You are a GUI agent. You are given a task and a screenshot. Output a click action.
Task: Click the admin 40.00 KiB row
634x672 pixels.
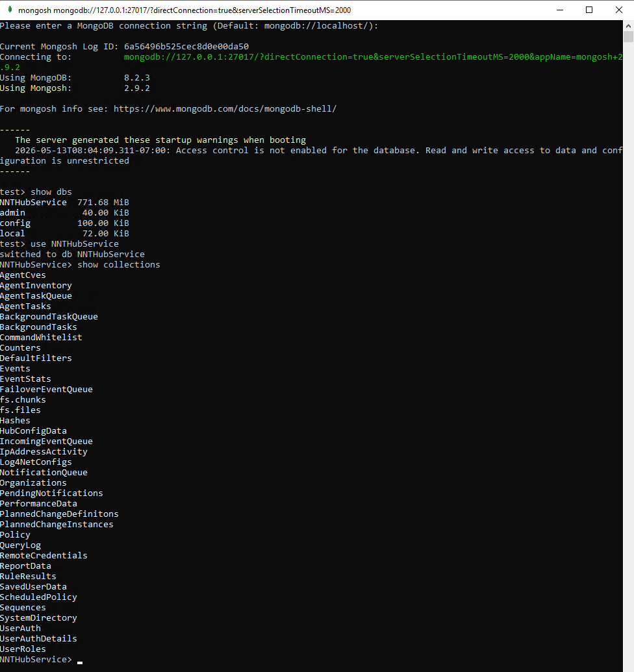(64, 212)
